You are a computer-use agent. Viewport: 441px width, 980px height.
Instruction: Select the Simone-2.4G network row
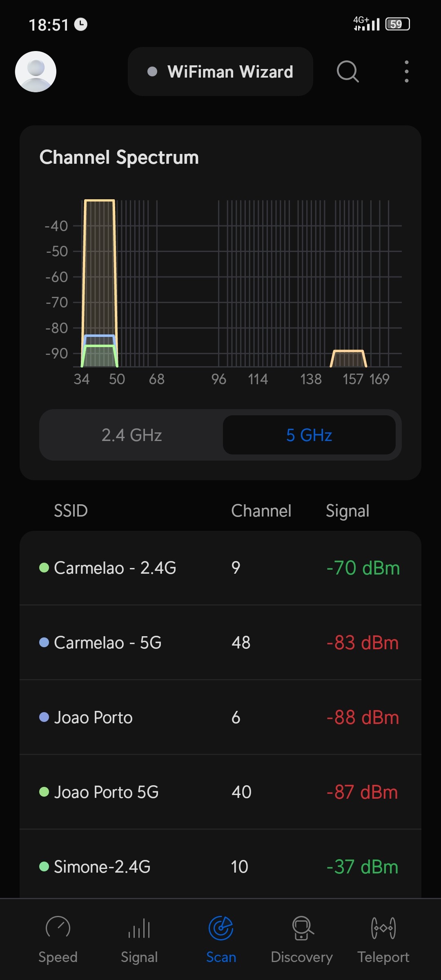[220, 866]
